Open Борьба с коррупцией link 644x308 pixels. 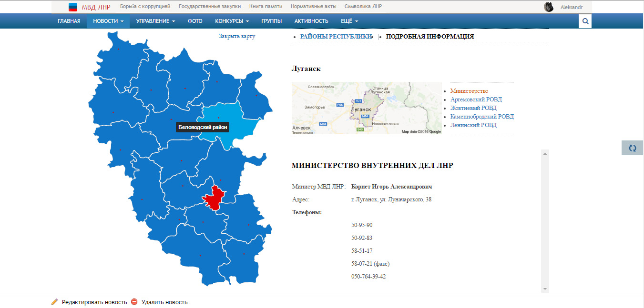pos(145,7)
